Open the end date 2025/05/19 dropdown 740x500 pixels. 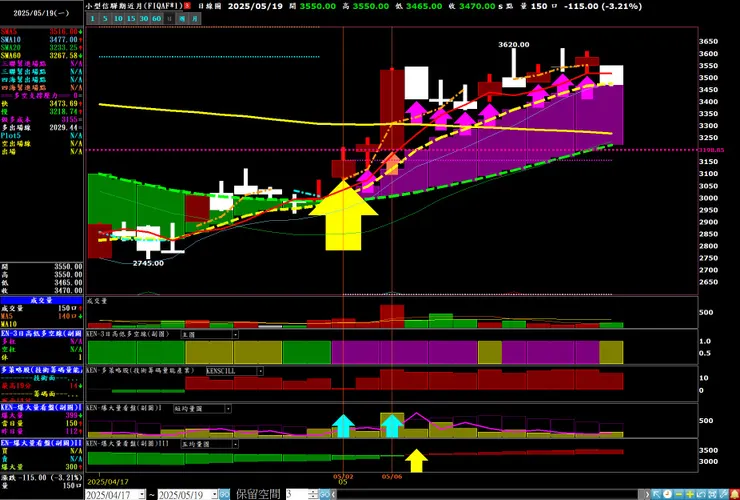point(215,494)
